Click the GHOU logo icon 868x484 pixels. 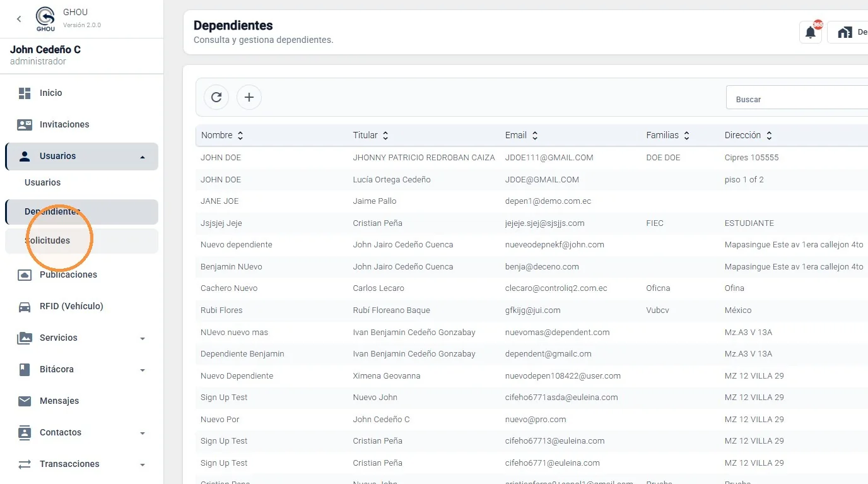point(45,19)
